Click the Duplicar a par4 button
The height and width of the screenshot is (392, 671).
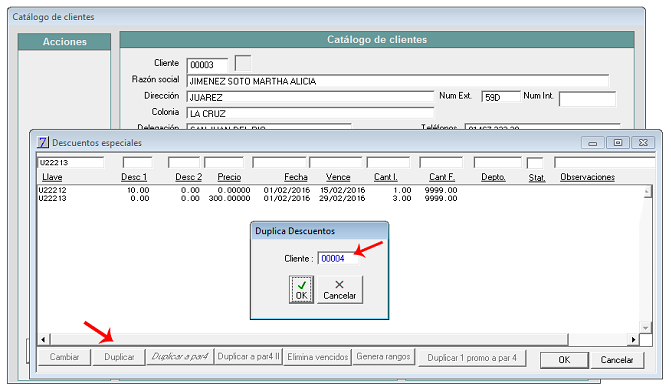coord(180,356)
